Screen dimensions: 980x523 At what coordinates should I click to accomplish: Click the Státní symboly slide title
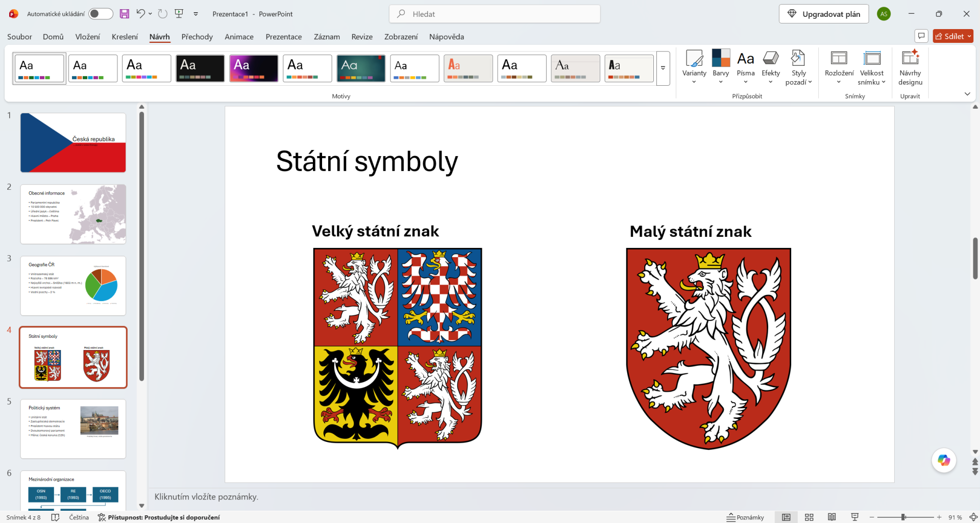point(367,162)
